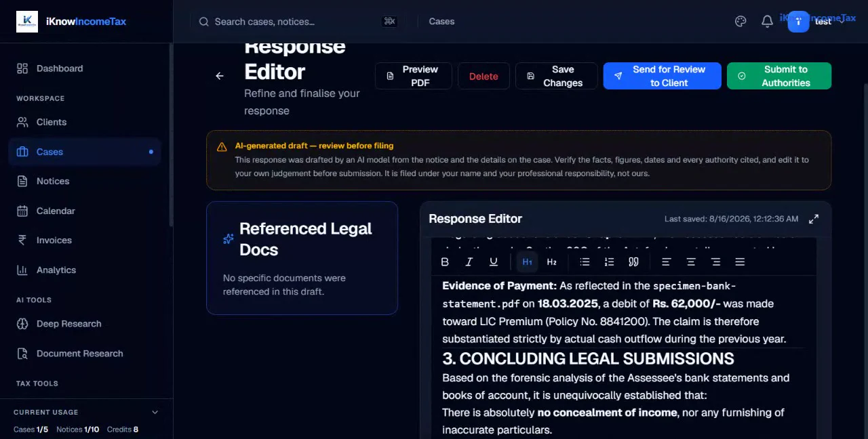The height and width of the screenshot is (439, 868).
Task: Click the Deep Research brain icon
Action: click(22, 324)
